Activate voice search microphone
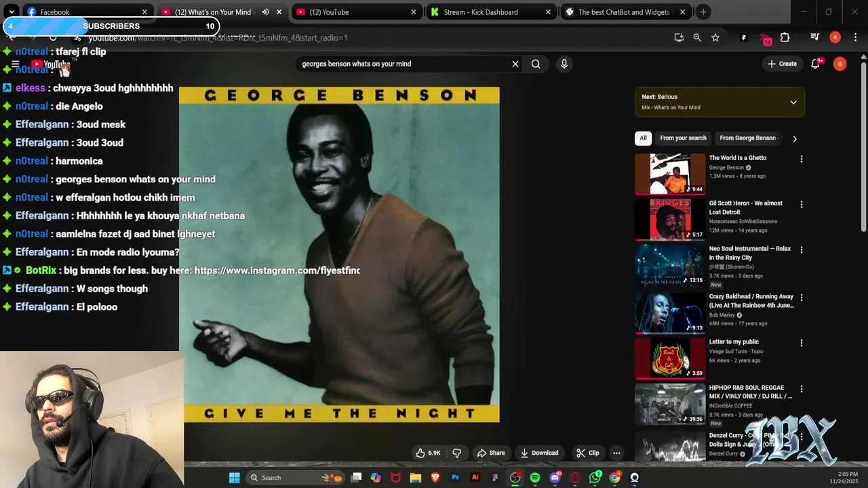 point(564,64)
